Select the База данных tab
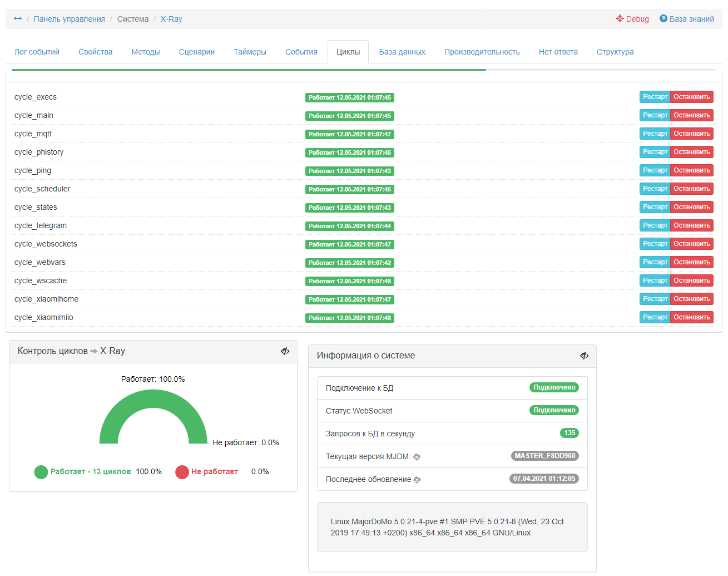This screenshot has width=728, height=576. [402, 52]
